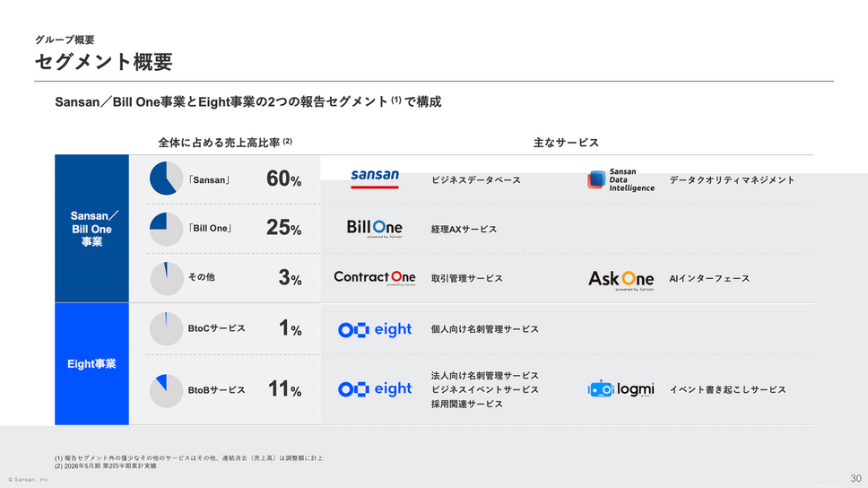
Task: Click the Sansan Data Intelligence logo
Action: (621, 180)
